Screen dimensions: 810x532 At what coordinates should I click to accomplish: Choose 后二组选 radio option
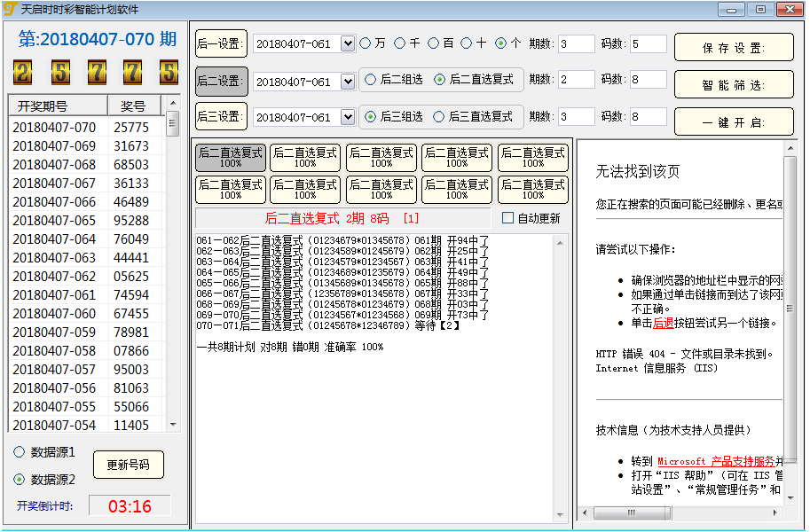(x=372, y=80)
